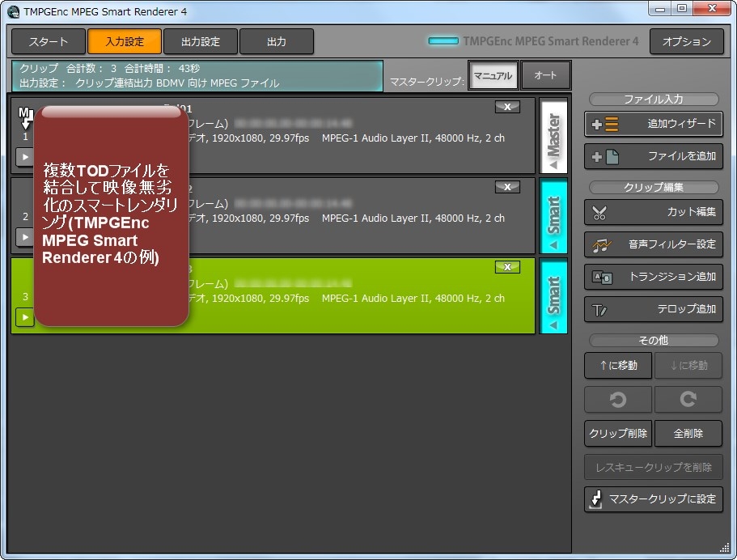The width and height of the screenshot is (737, 560).
Task: Switch to the 出力設定 tab
Action: click(201, 42)
